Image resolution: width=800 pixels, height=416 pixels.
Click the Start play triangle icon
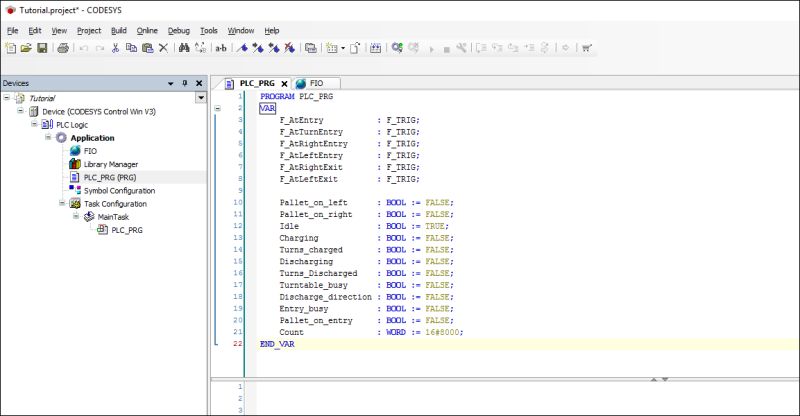[x=432, y=49]
